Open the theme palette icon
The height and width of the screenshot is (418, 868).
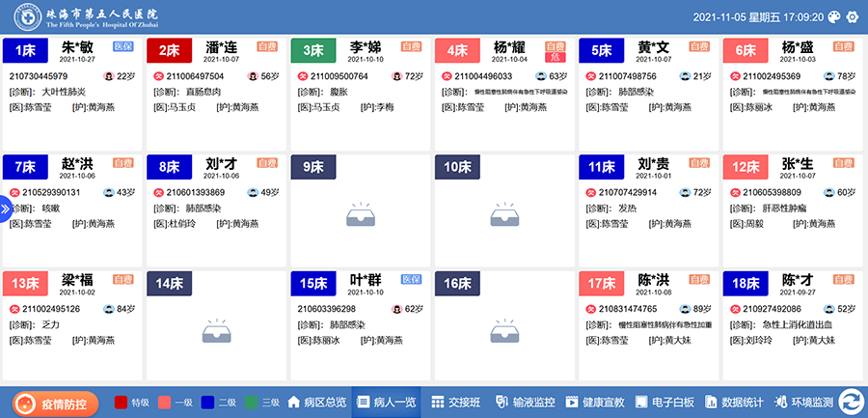835,16
